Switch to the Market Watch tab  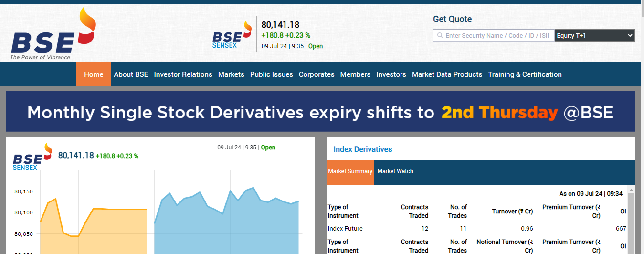(x=395, y=171)
